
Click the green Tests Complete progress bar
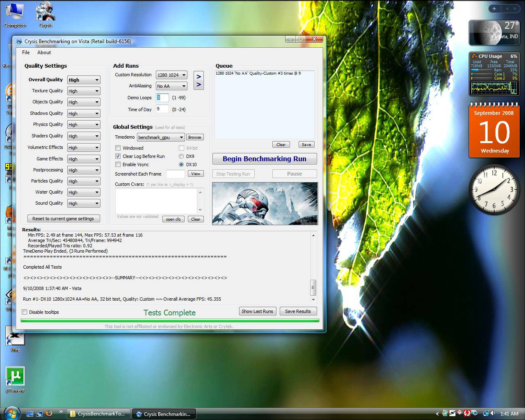(x=170, y=320)
